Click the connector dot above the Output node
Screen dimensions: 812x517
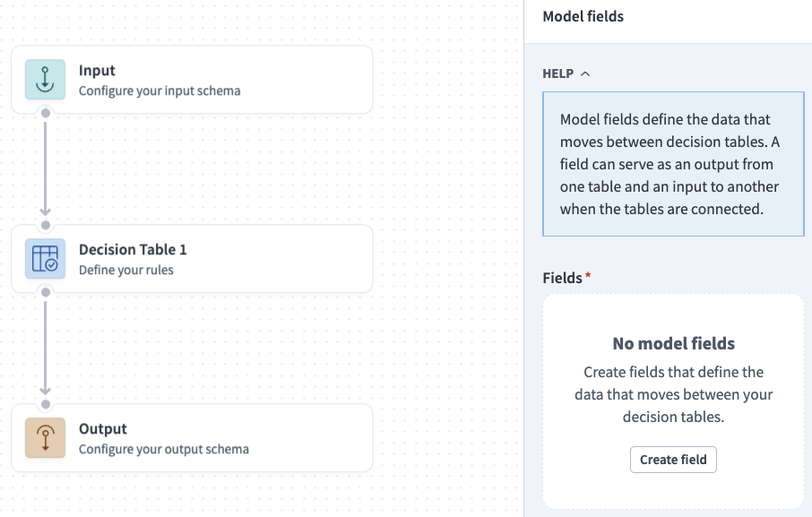(46, 404)
